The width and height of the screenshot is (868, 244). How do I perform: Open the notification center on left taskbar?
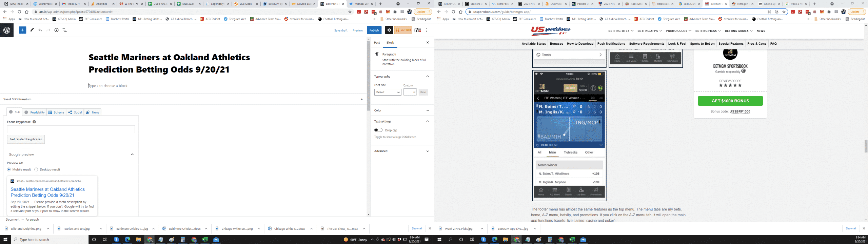pos(427,240)
